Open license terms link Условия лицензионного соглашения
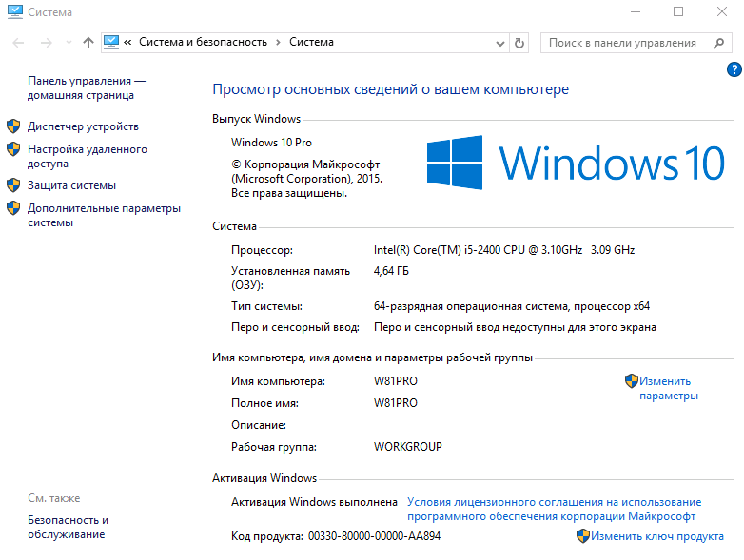This screenshot has height=560, width=744. pyautogui.click(x=555, y=510)
